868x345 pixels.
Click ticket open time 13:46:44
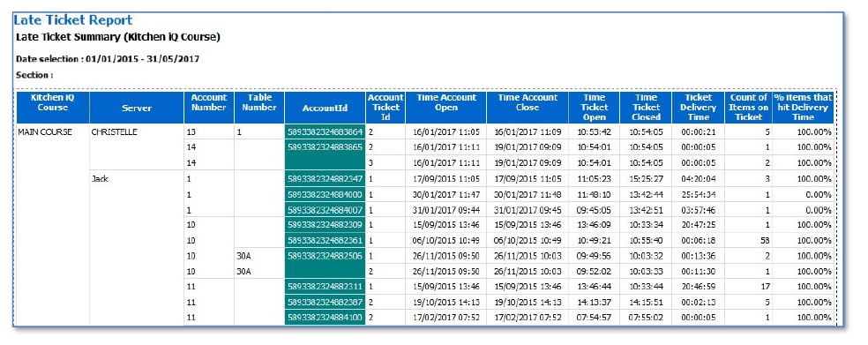point(595,288)
